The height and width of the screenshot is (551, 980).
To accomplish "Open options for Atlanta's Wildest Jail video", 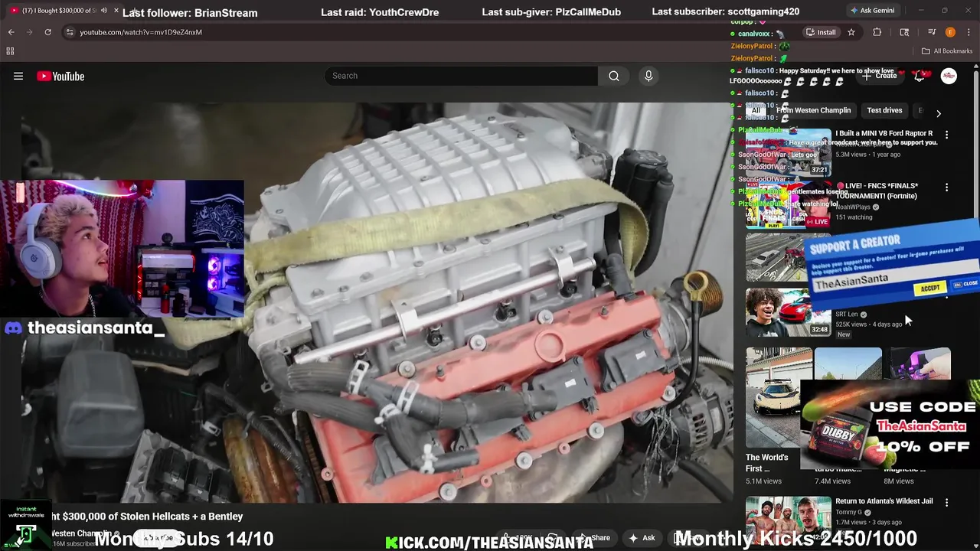I will click(x=946, y=503).
